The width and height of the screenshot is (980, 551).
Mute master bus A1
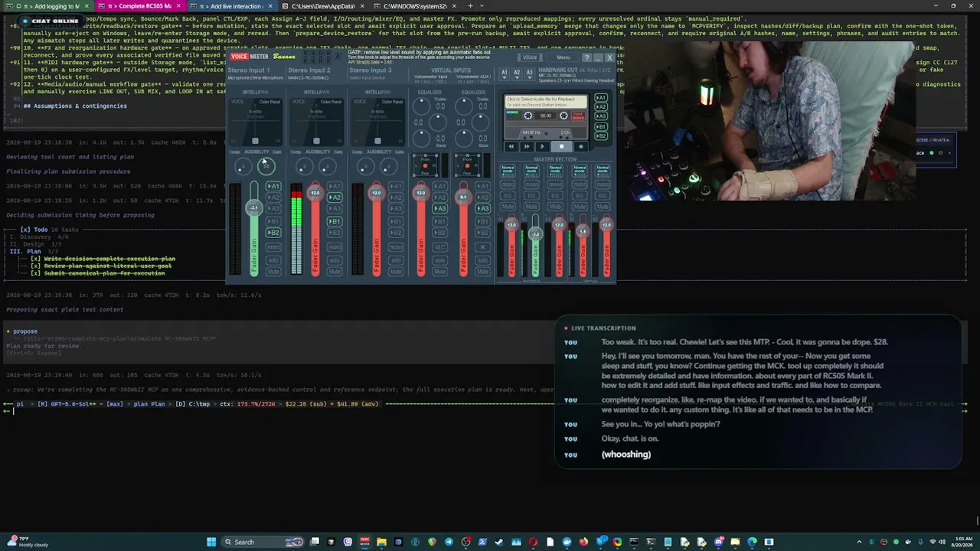[x=508, y=207]
